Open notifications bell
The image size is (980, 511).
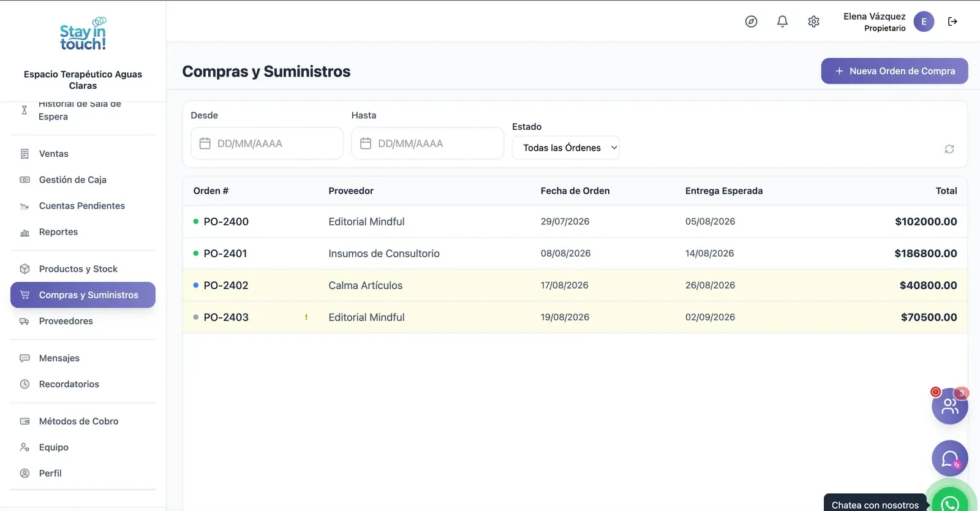click(782, 21)
